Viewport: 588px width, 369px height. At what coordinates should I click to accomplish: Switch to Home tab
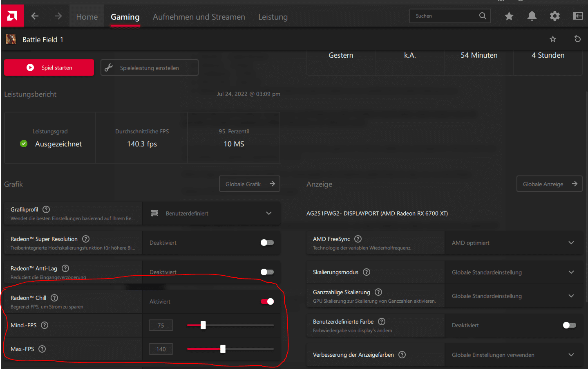pos(87,17)
